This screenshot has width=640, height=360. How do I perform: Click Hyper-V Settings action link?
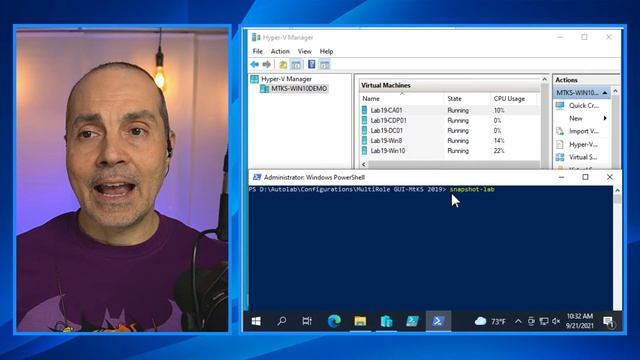tap(583, 144)
